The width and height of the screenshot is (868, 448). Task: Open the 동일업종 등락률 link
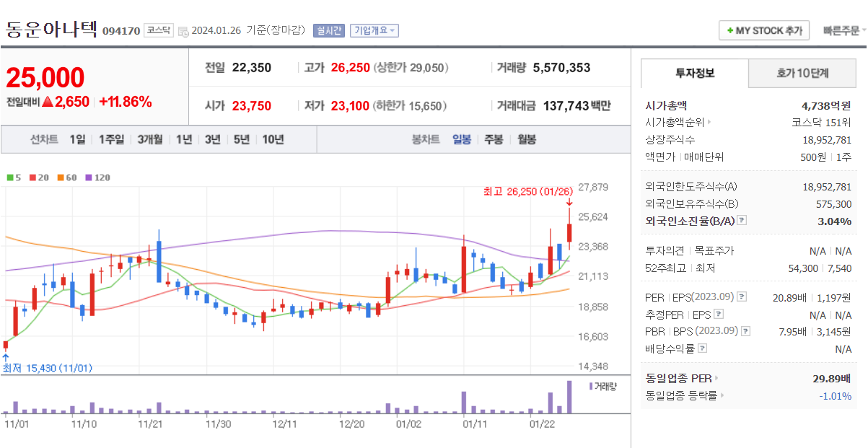[681, 395]
